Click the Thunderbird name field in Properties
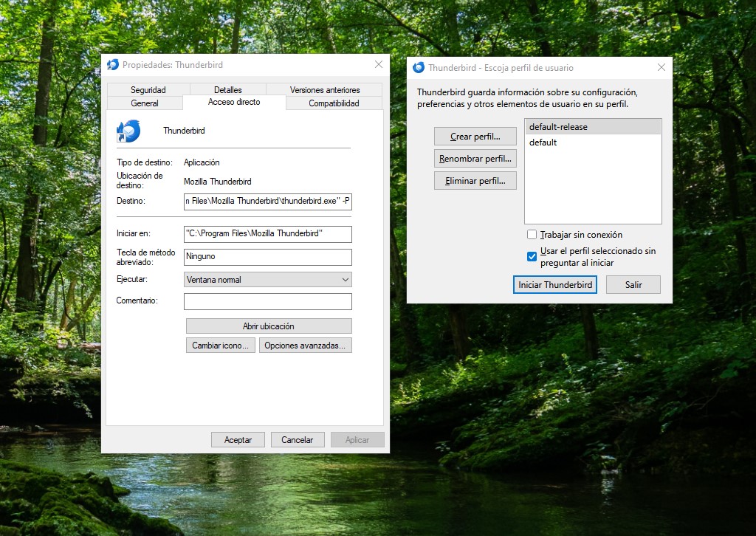This screenshot has height=536, width=756. tap(184, 131)
